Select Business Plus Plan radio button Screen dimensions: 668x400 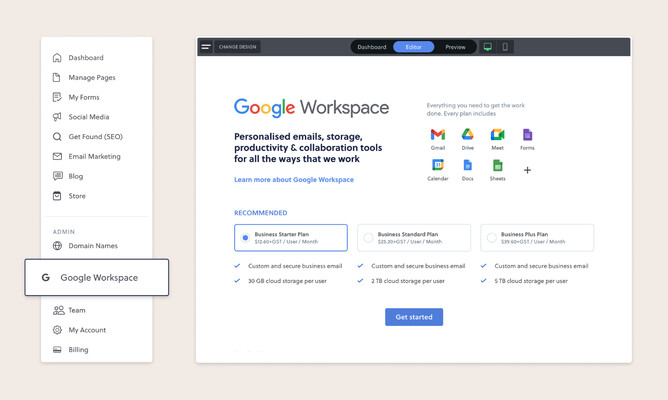point(491,238)
